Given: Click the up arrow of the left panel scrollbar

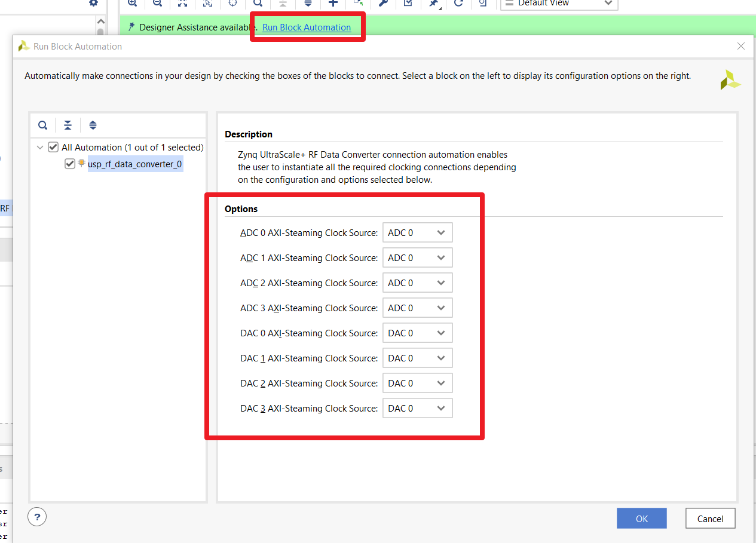Looking at the screenshot, I should point(100,21).
